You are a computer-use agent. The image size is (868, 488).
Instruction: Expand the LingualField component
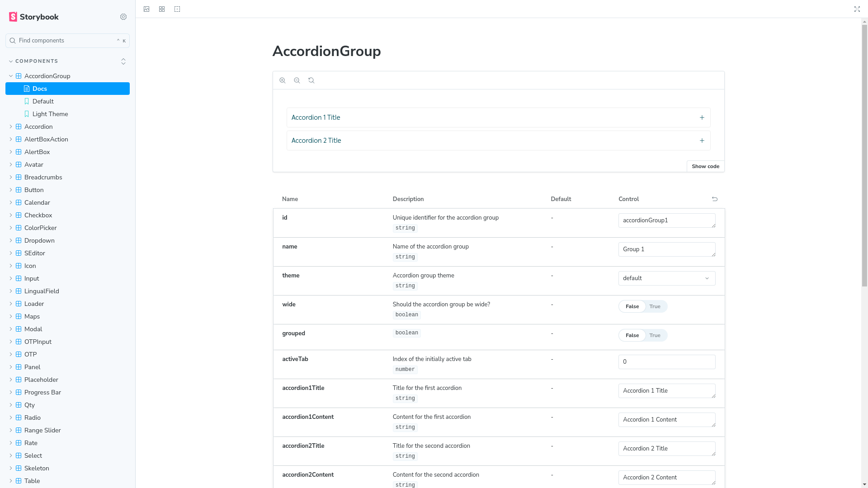point(11,291)
